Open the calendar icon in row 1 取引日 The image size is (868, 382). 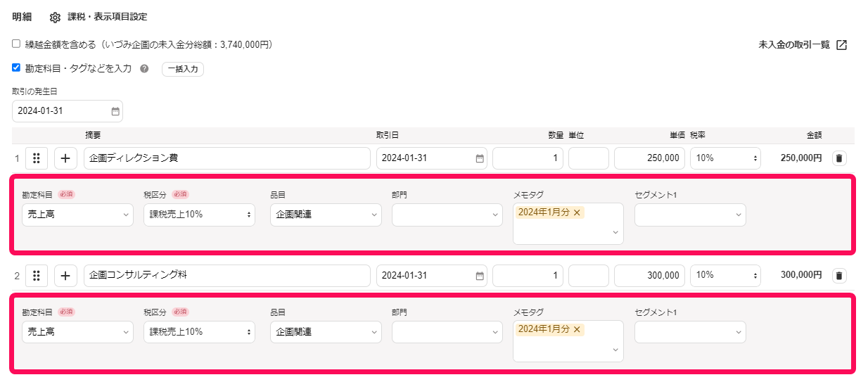click(x=480, y=158)
